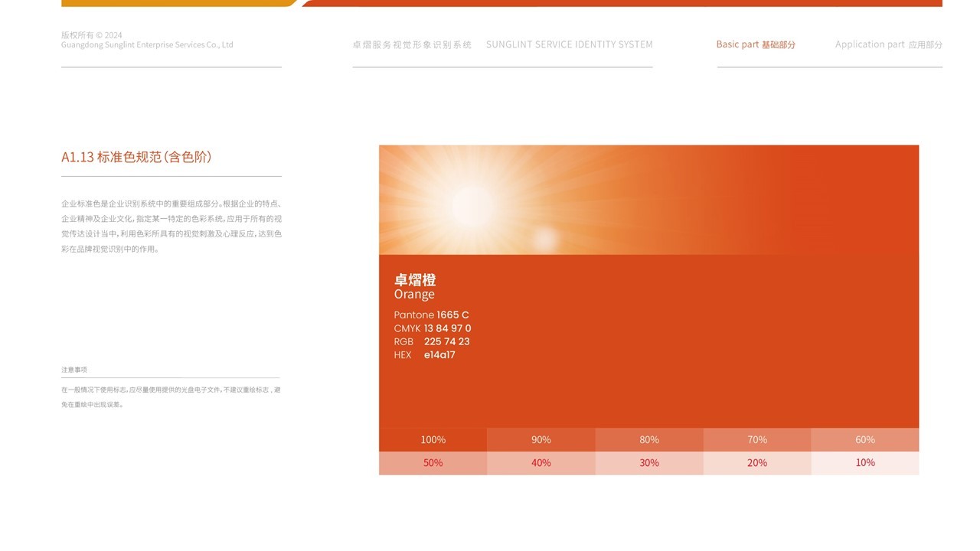Select the 90% tint block

click(x=541, y=439)
